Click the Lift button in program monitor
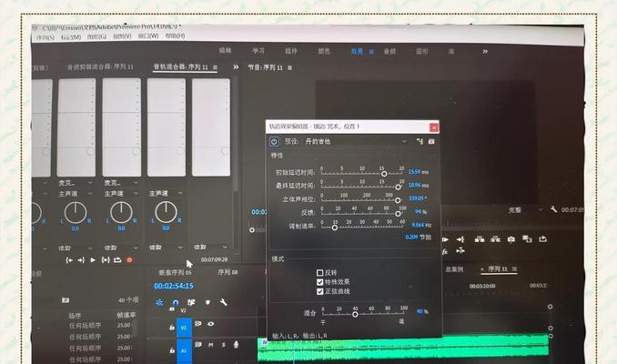The height and width of the screenshot is (364, 617). [x=480, y=238]
